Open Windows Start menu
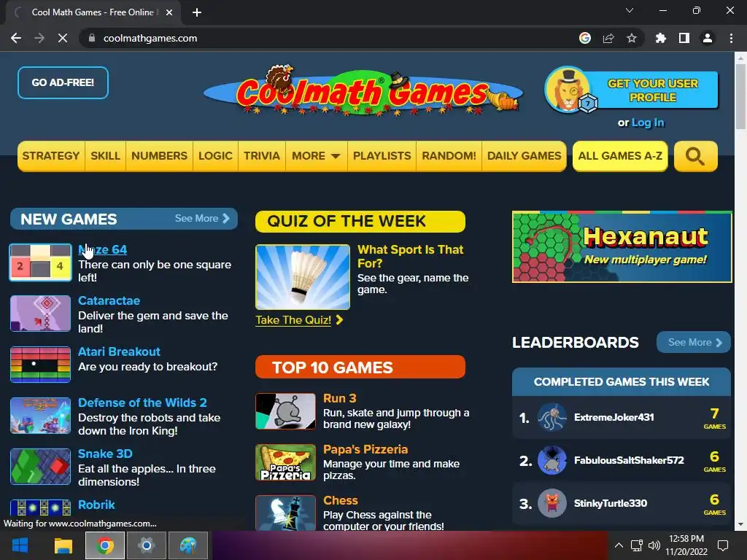 point(20,545)
